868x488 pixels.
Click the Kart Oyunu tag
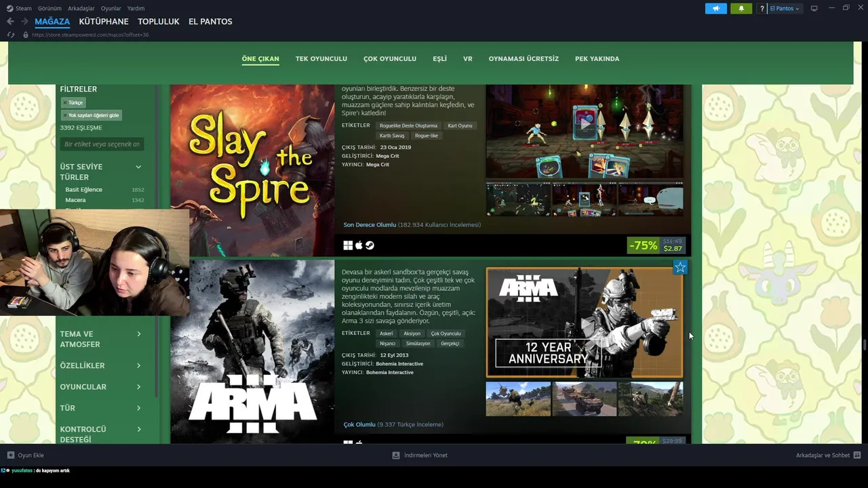coord(460,125)
